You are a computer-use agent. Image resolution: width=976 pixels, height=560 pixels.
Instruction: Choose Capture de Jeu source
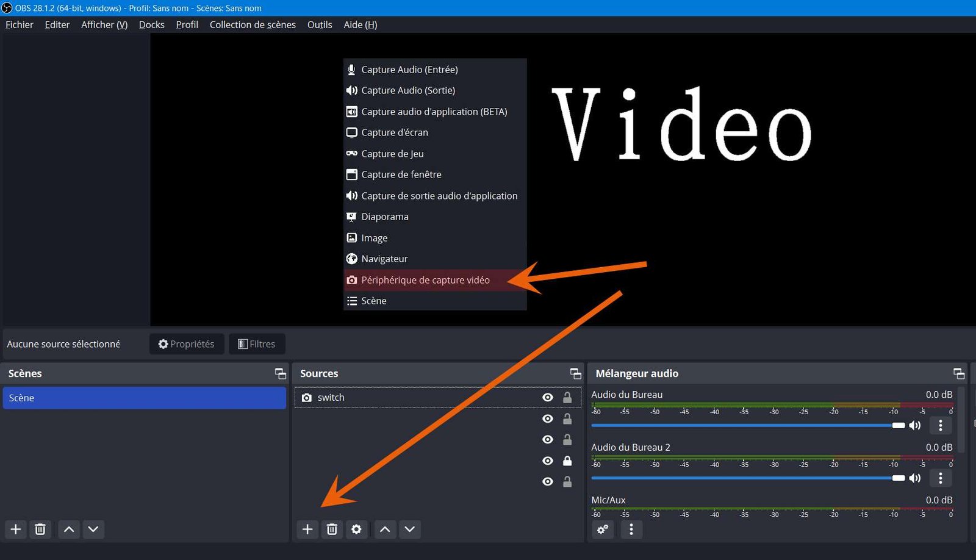[435, 154]
